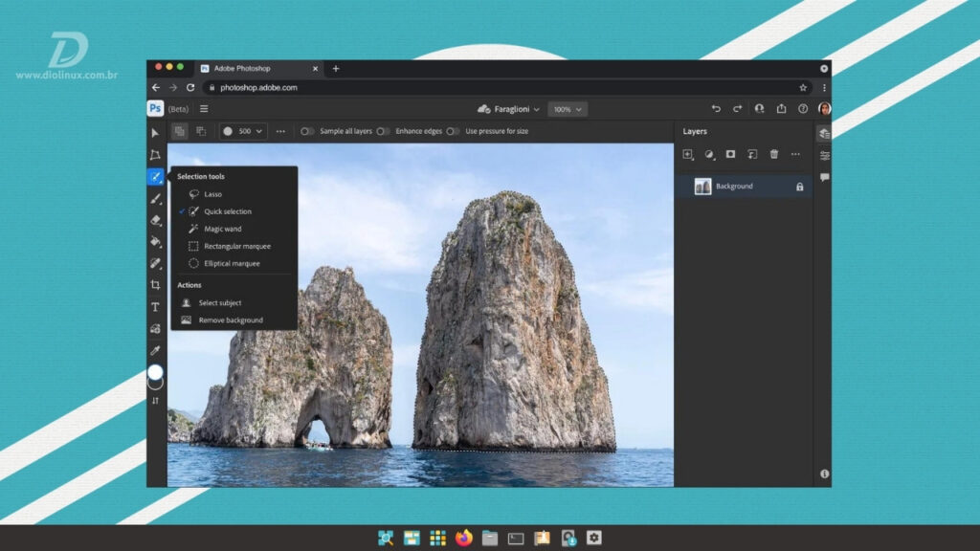Click the white color swatch in toolbar

click(156, 373)
